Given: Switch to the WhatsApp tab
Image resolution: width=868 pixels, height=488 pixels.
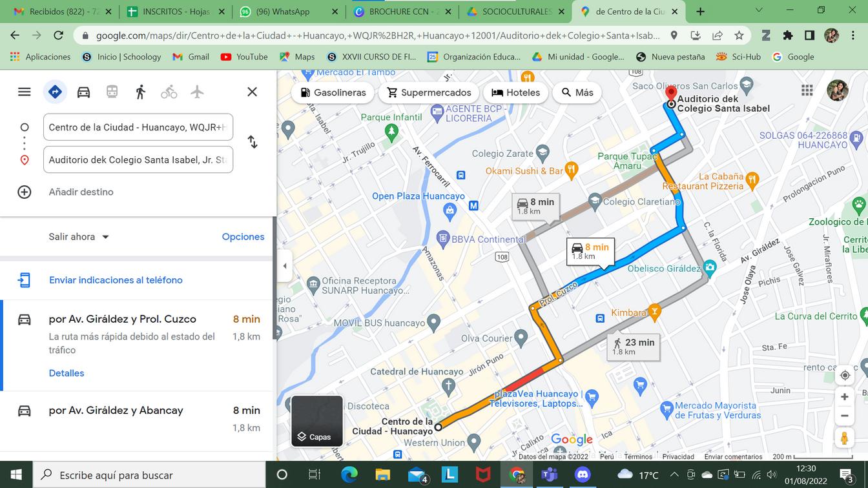Looking at the screenshot, I should [290, 12].
